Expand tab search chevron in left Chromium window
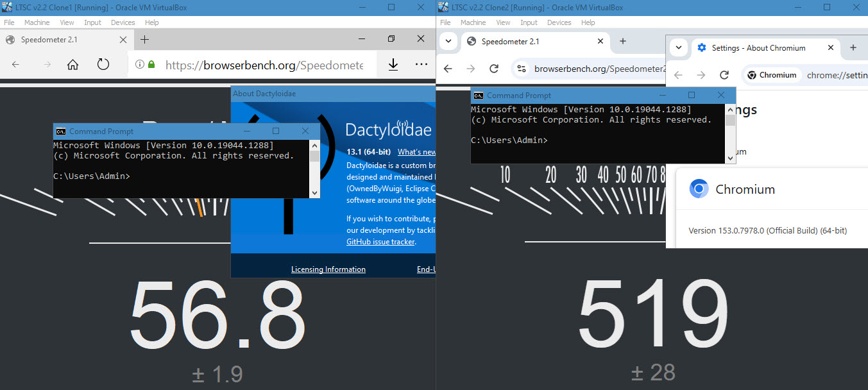The width and height of the screenshot is (868, 390). pyautogui.click(x=448, y=41)
